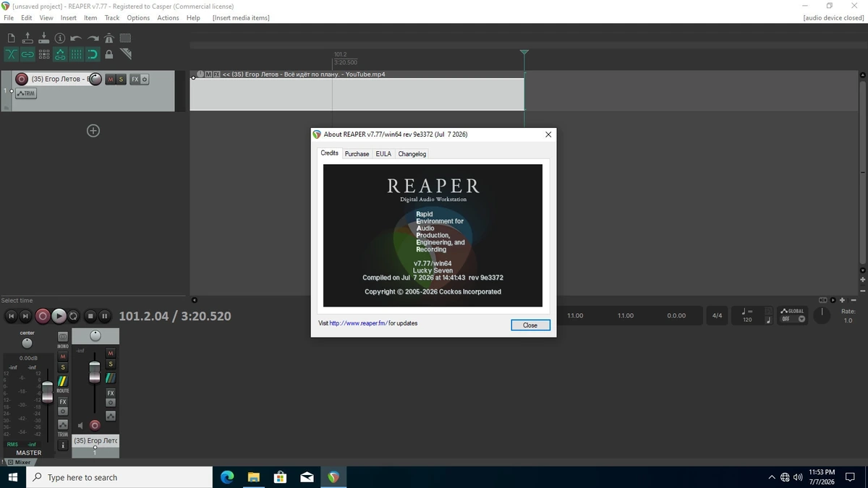868x488 pixels.
Task: Click master pan knob labeled center
Action: point(27,343)
